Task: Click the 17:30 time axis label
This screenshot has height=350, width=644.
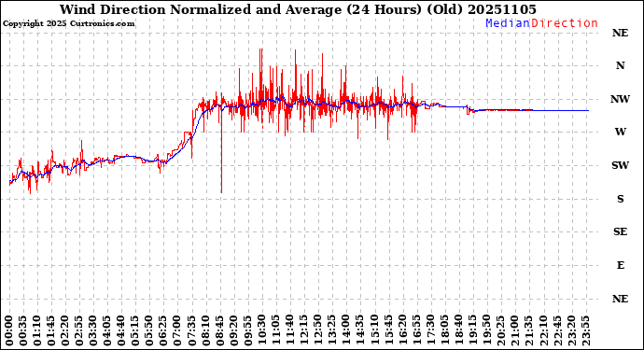Action: tap(430, 331)
